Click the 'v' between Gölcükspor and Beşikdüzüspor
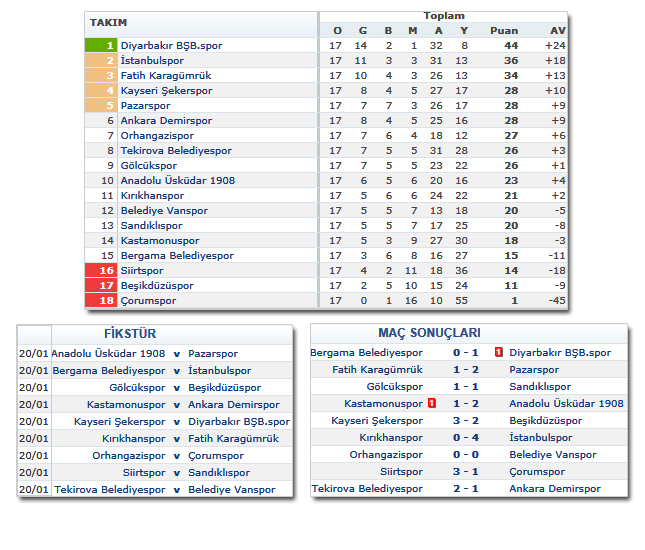This screenshot has width=645, height=550. click(x=177, y=388)
